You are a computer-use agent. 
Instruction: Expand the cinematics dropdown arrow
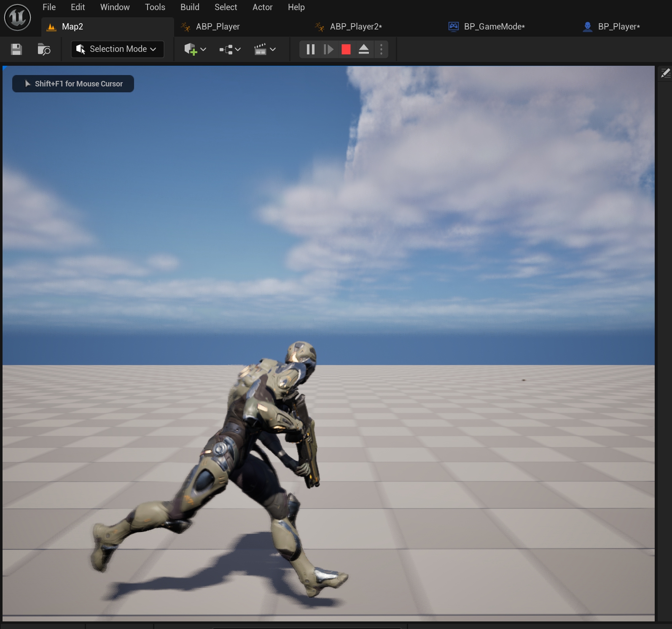(273, 49)
